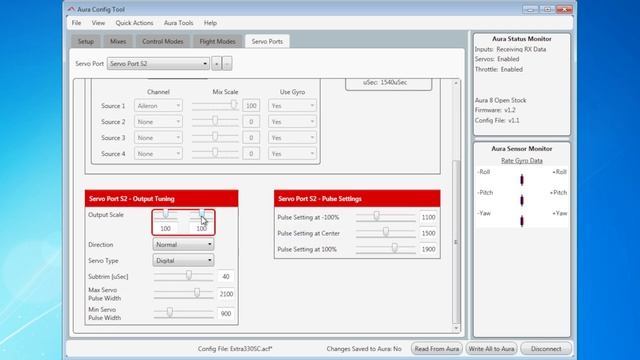Minimize the Aura Config Tool window

(530, 9)
